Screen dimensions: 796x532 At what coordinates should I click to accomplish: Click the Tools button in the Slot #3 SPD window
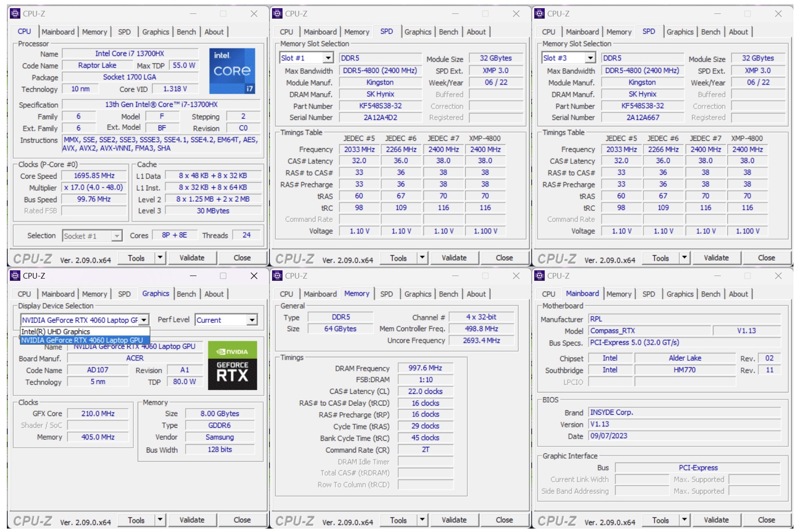point(660,258)
